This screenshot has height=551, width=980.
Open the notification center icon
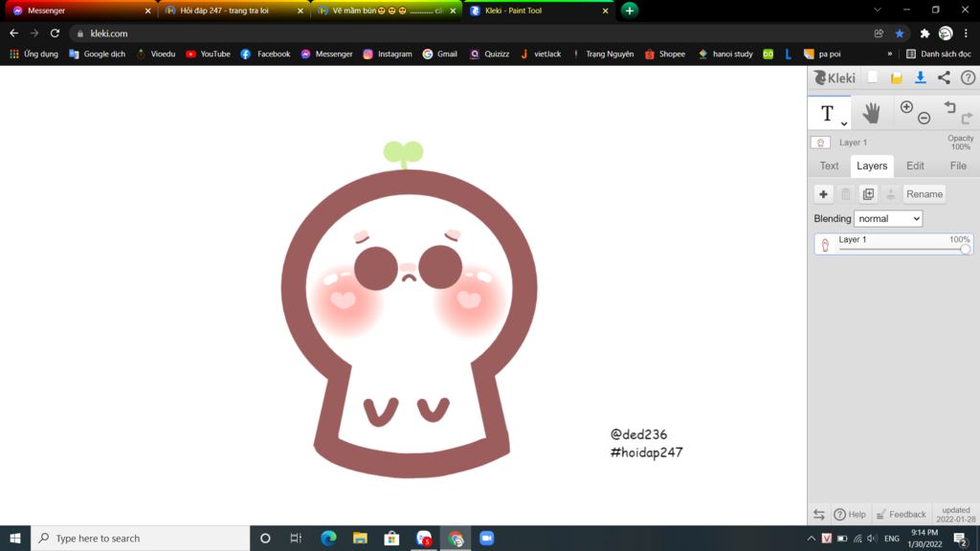(x=961, y=538)
